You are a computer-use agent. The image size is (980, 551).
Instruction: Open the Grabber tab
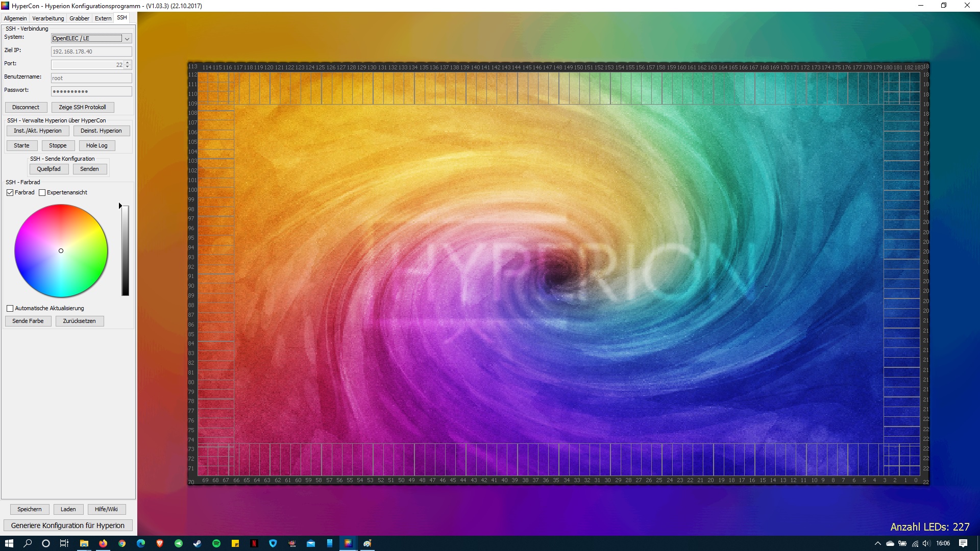[x=79, y=18]
